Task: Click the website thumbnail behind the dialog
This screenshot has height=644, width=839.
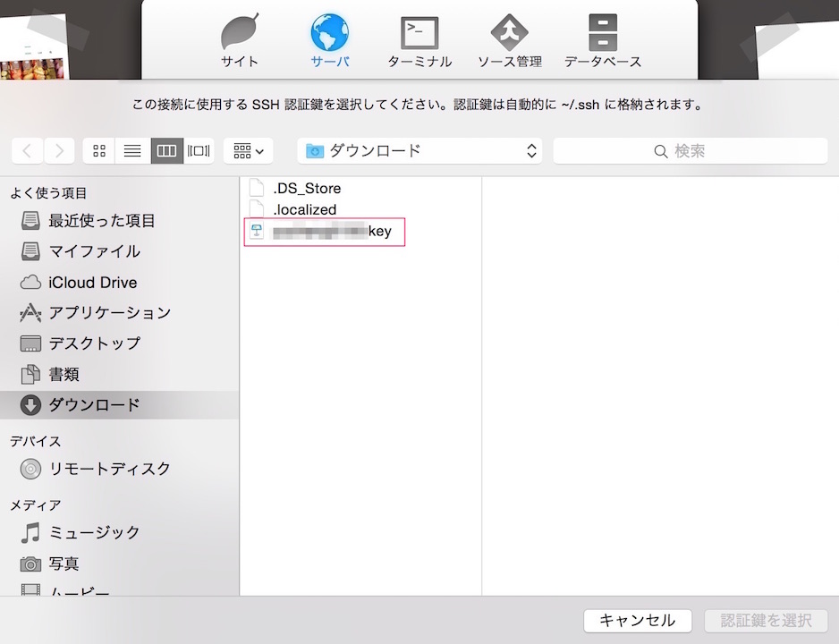Action: [33, 47]
